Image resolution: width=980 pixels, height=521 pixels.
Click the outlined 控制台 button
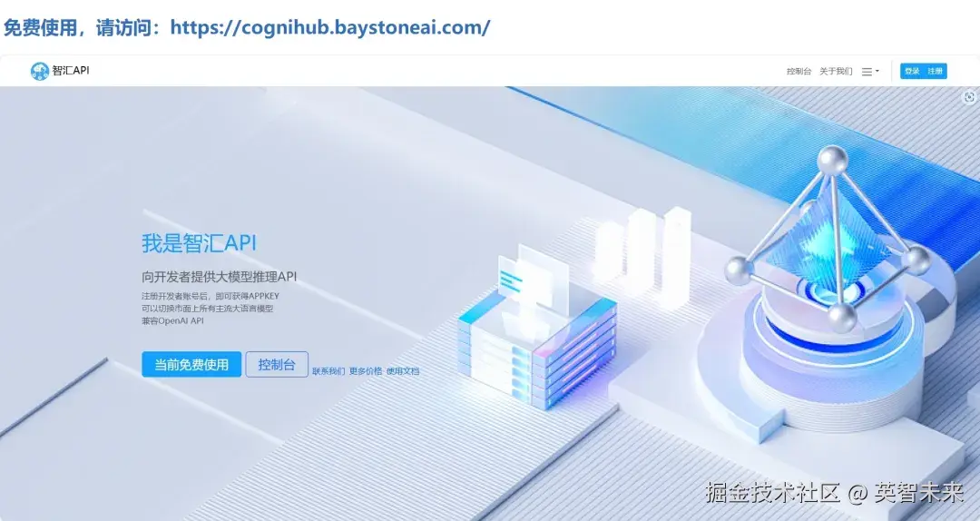pyautogui.click(x=276, y=364)
